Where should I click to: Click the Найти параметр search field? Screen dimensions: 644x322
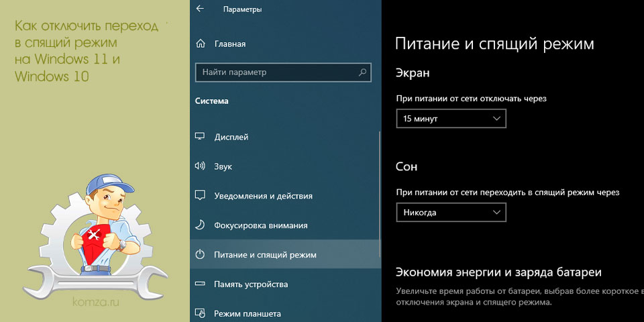[283, 72]
